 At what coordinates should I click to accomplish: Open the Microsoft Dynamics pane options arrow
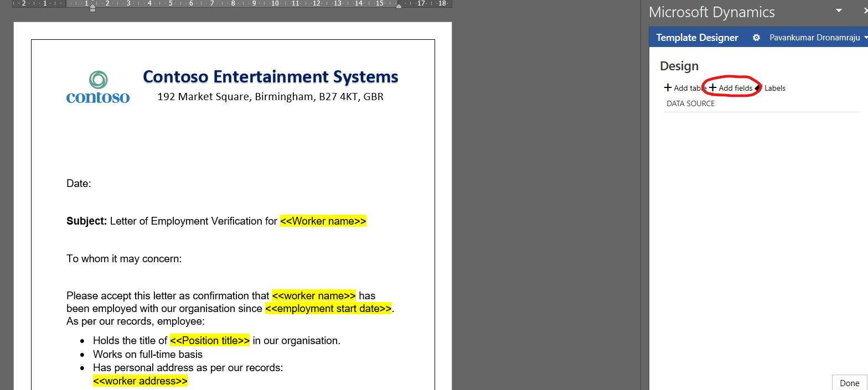839,11
